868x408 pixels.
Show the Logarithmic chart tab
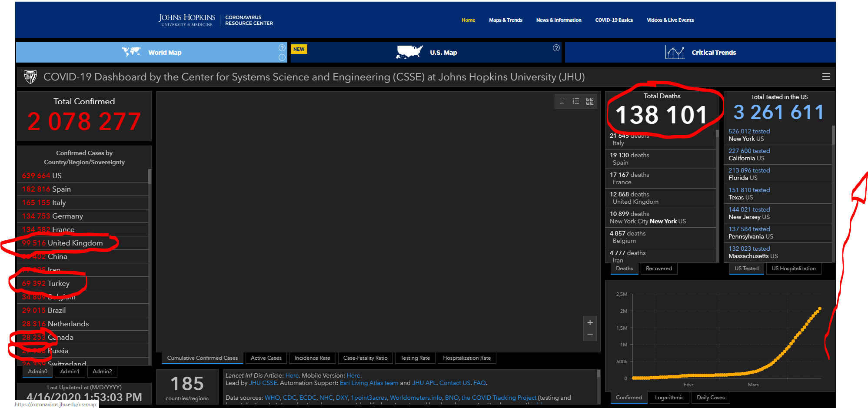tap(669, 398)
